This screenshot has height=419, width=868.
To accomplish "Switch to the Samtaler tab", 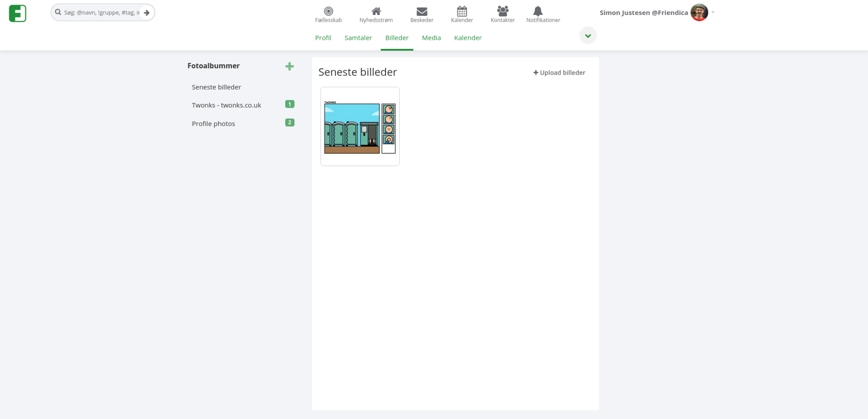I will click(x=358, y=38).
